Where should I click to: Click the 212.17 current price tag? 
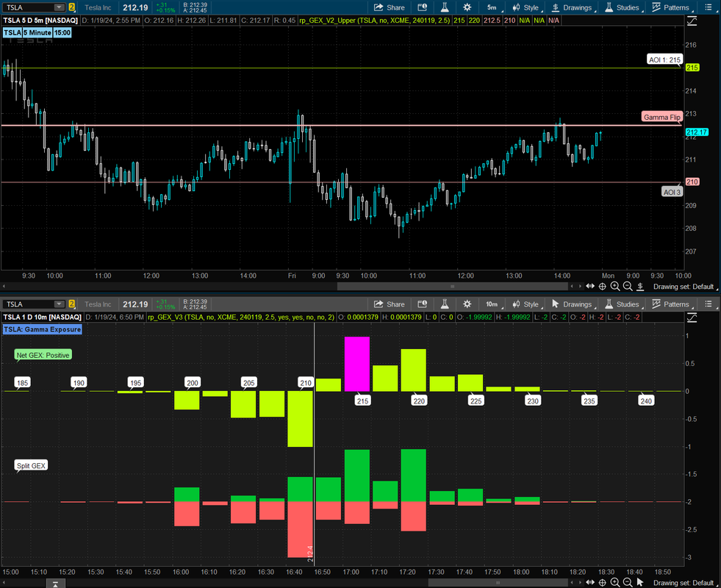point(697,132)
